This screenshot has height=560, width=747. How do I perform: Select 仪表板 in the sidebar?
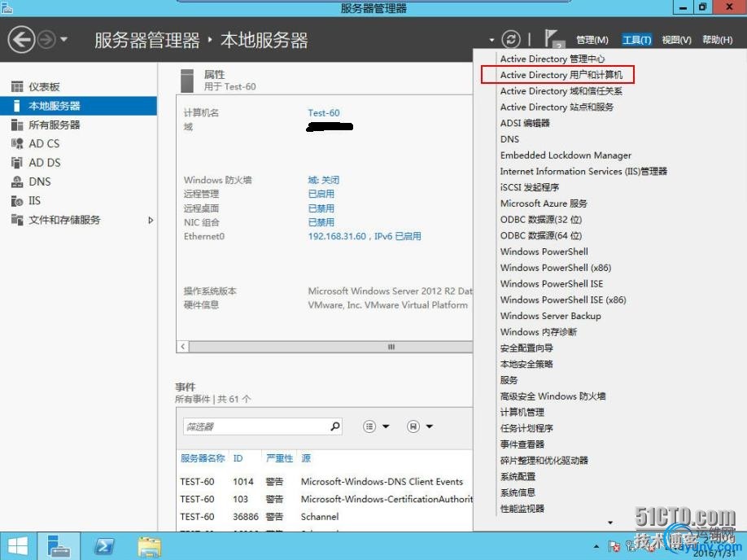78,87
